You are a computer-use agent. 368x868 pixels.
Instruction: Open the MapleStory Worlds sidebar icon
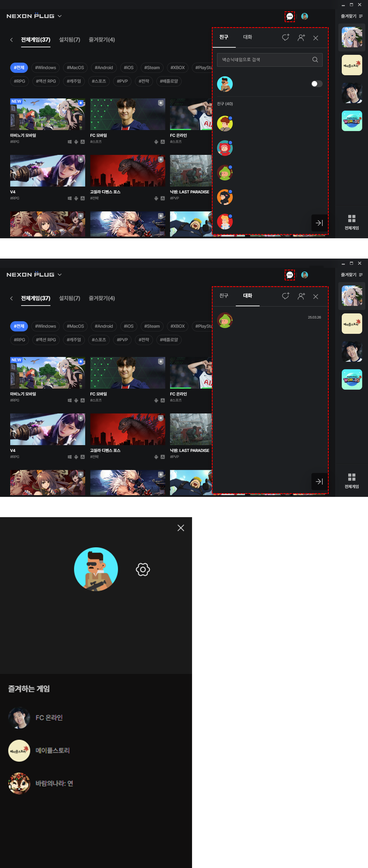(x=351, y=121)
